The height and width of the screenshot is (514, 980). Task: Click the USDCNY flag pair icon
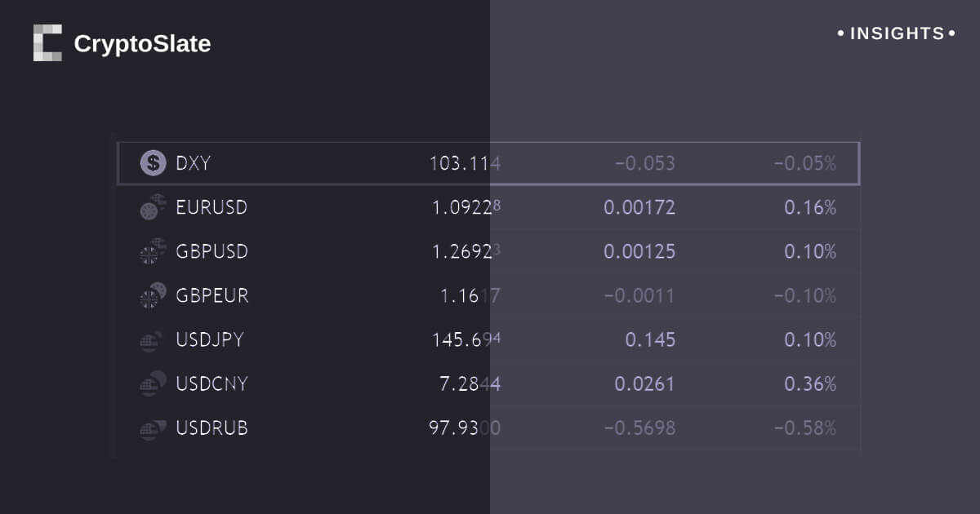pos(153,383)
